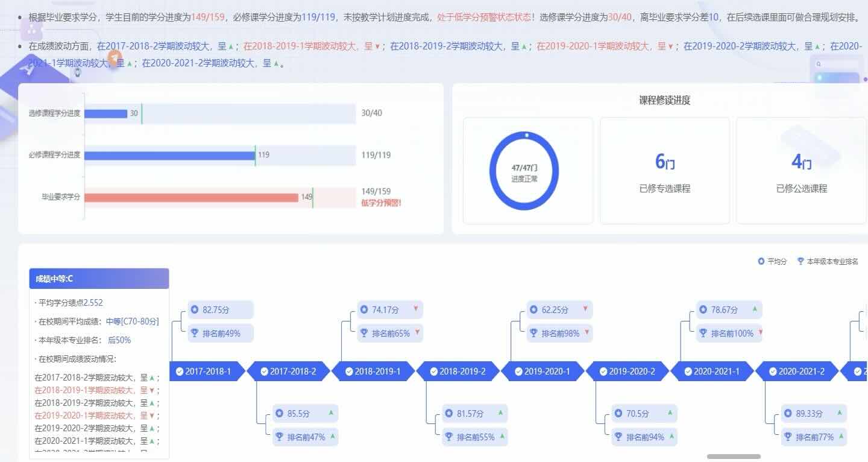Click the 平均分 legend icon
This screenshot has width=868, height=462.
pyautogui.click(x=761, y=261)
